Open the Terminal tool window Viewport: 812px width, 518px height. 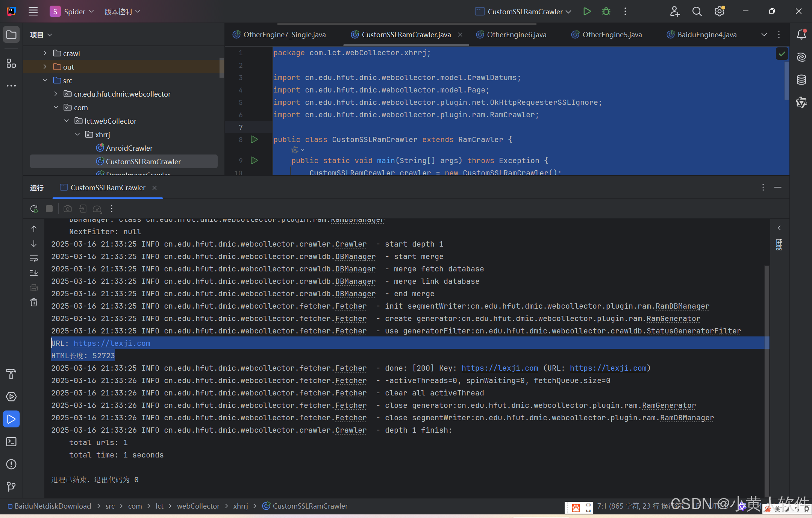[11, 442]
